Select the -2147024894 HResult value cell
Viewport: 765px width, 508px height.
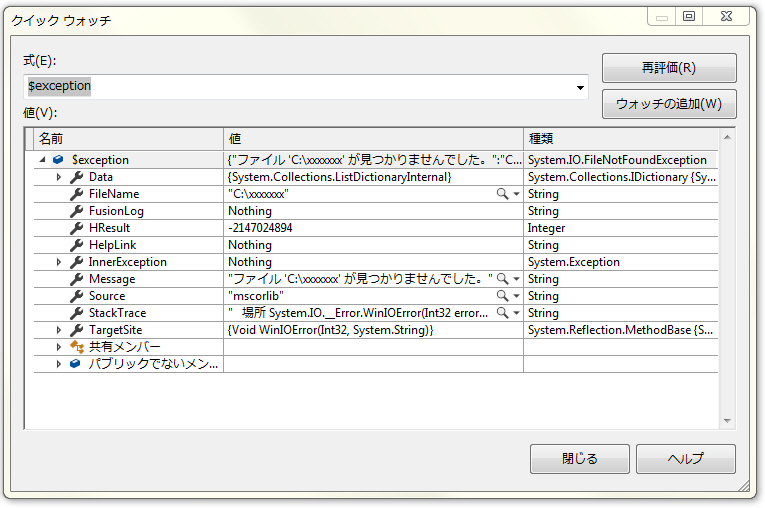point(373,228)
